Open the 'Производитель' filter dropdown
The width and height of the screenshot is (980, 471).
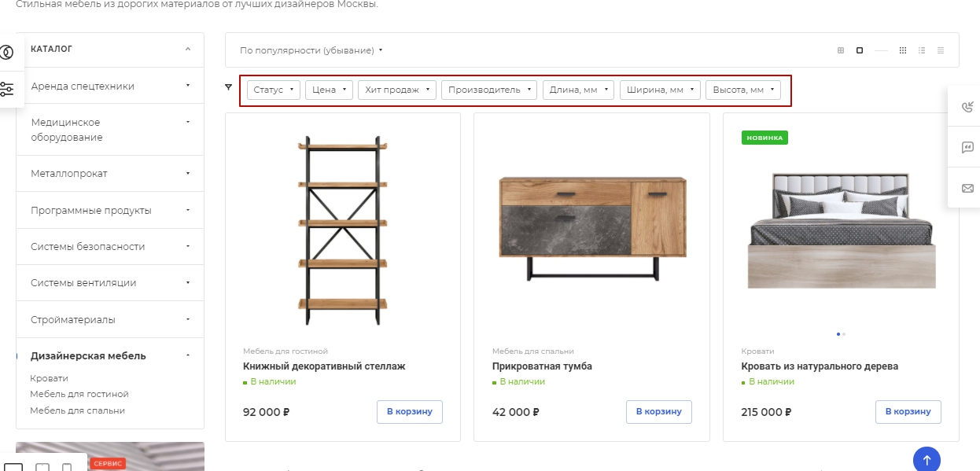[x=489, y=90]
